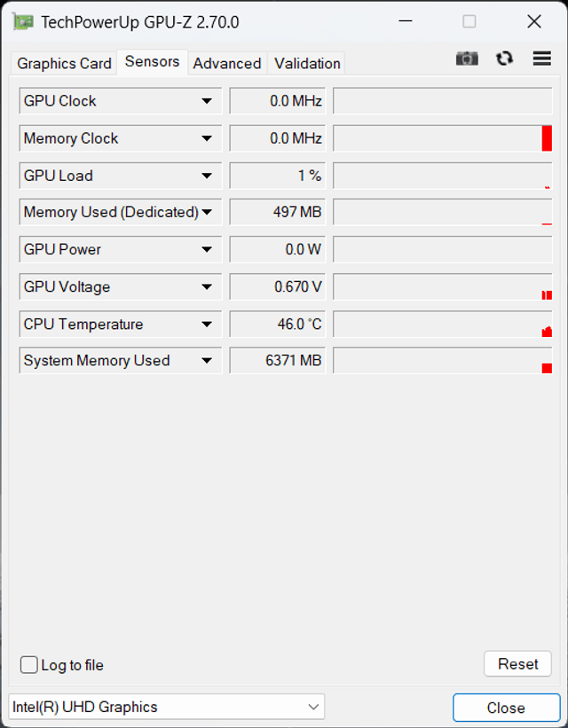The image size is (568, 728).
Task: Open the Advanced tab
Action: 227,63
